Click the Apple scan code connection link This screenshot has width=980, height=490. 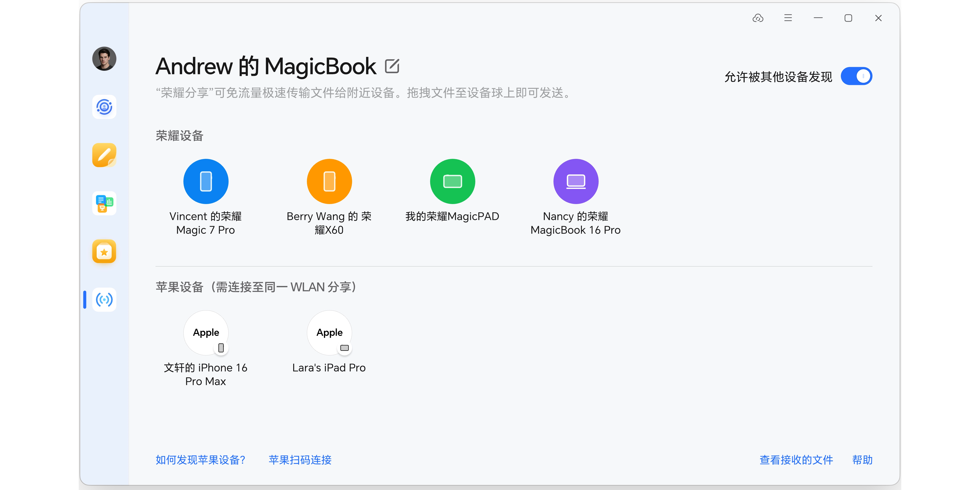tap(300, 460)
